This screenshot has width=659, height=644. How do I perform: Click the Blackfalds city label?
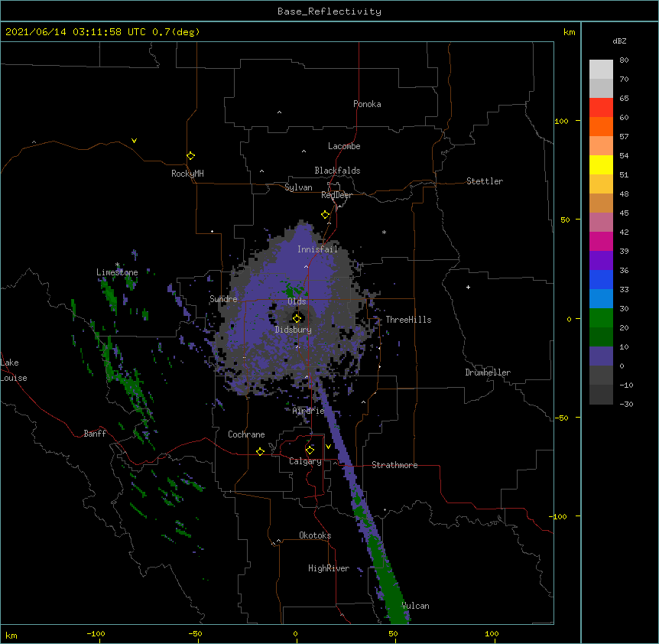337,171
